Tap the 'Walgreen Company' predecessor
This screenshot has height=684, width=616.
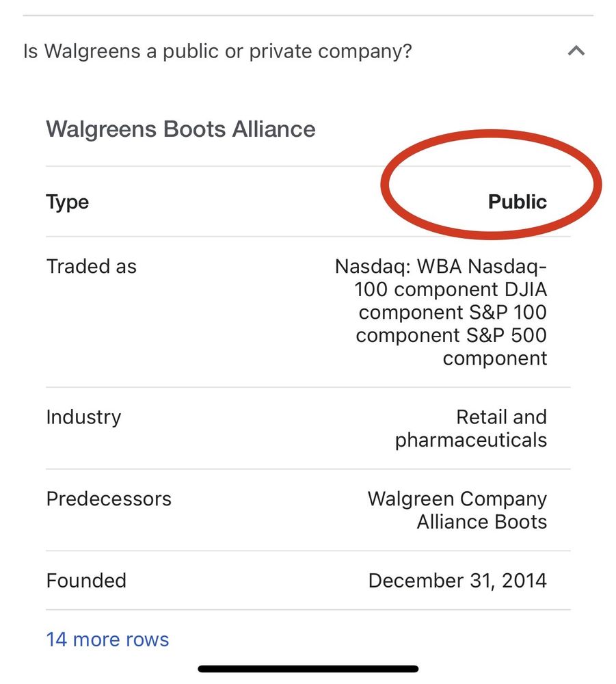pyautogui.click(x=457, y=499)
